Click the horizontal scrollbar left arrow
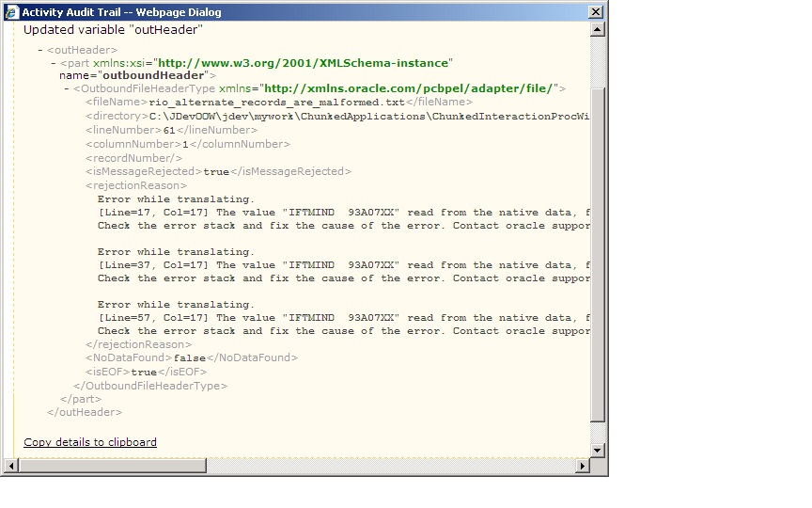The height and width of the screenshot is (508, 812). 10,466
